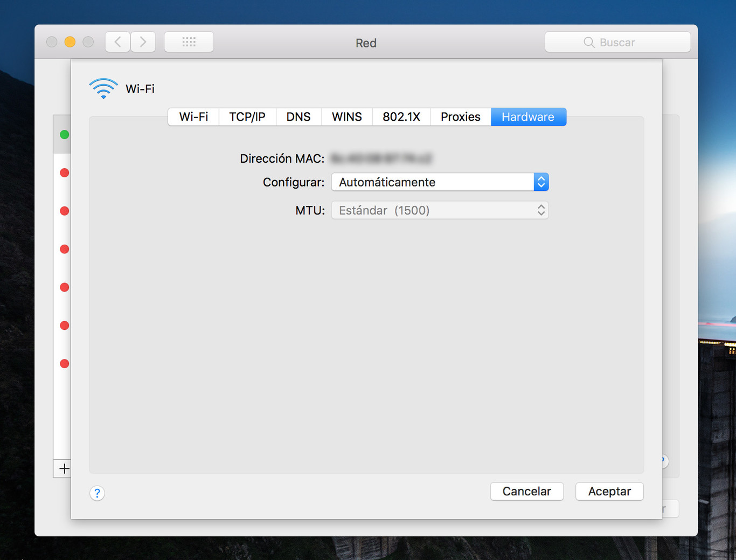Select the Wi-Fi tab
This screenshot has width=736, height=560.
tap(193, 116)
